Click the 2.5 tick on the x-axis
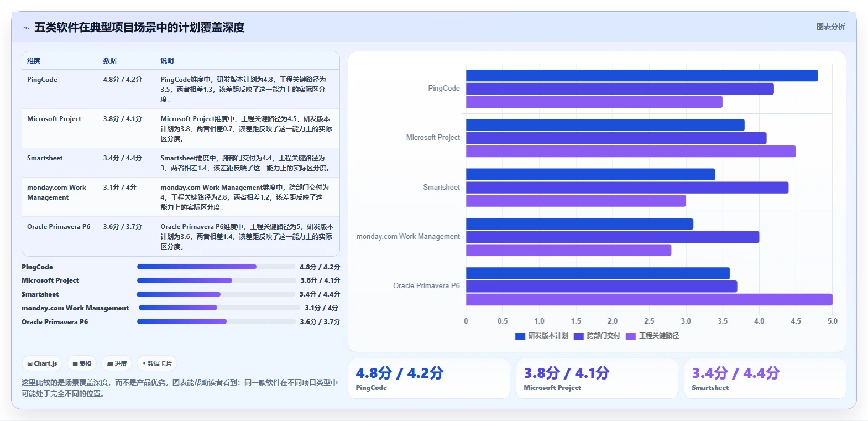Viewport: 868px width, 421px height. coord(649,321)
